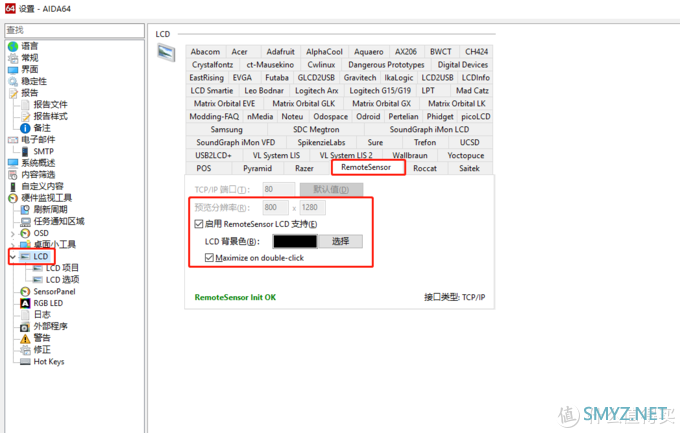680x433 pixels.
Task: Click the filter icon beside 内容筛选
Action: click(x=13, y=175)
